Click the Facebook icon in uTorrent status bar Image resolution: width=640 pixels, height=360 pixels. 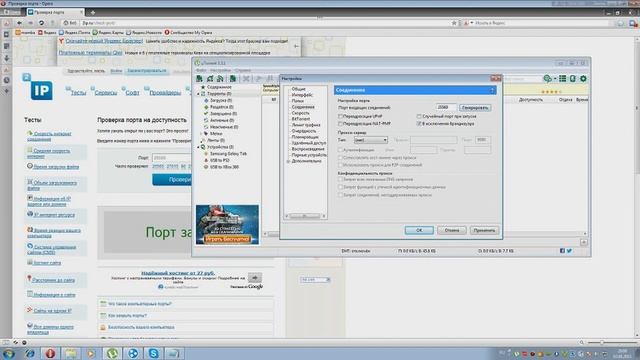pos(562,251)
